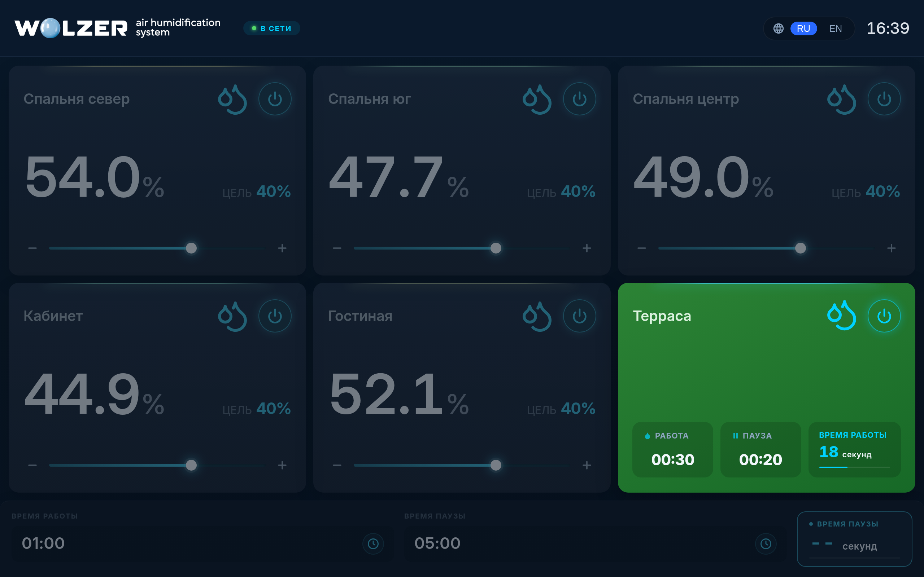Decrease target humidity in Спальня юг
The width and height of the screenshot is (924, 577).
tap(337, 248)
